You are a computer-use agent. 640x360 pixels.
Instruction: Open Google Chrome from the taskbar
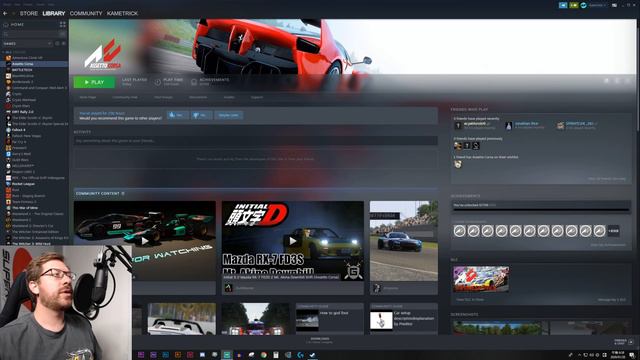[264, 355]
